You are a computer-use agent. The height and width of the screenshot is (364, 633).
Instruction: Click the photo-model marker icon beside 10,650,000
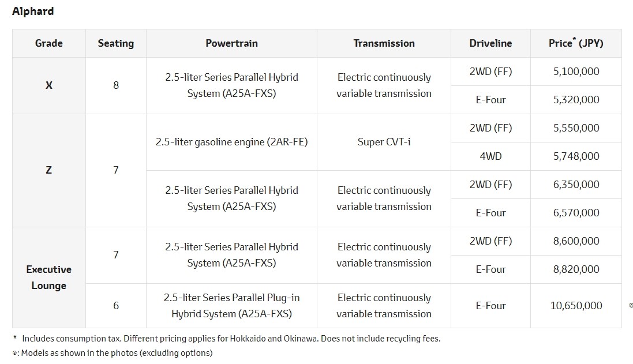(631, 306)
